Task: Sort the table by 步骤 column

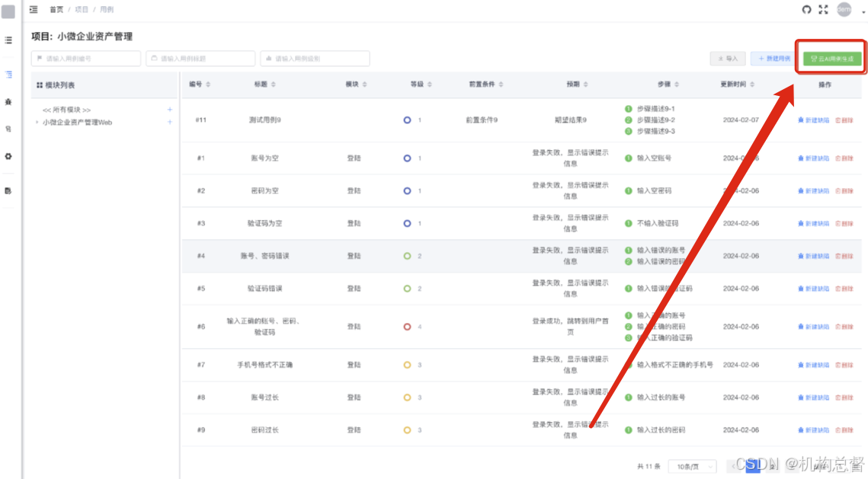Action: (x=677, y=84)
